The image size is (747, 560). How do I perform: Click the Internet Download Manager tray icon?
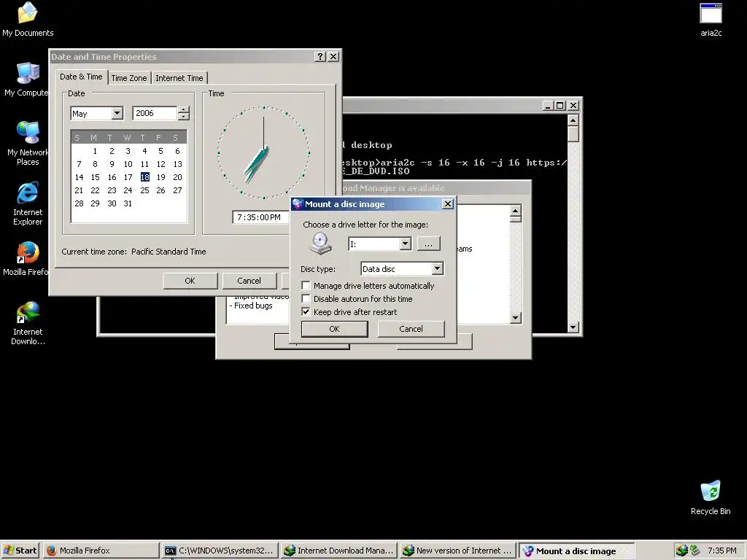click(x=682, y=551)
